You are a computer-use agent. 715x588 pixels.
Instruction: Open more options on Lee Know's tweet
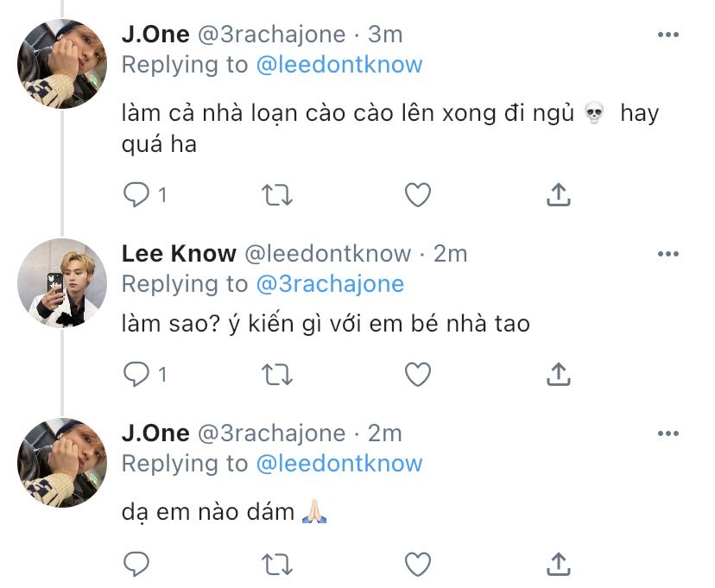point(668,254)
